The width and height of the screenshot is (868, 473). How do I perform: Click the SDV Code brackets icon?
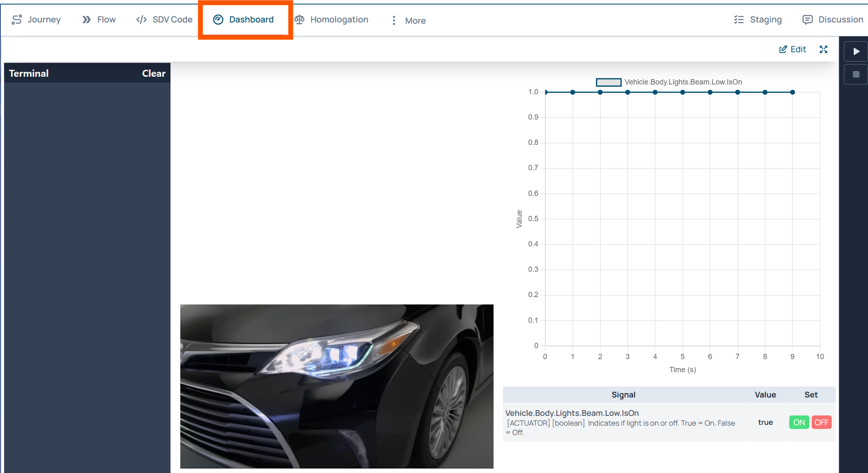(x=142, y=20)
